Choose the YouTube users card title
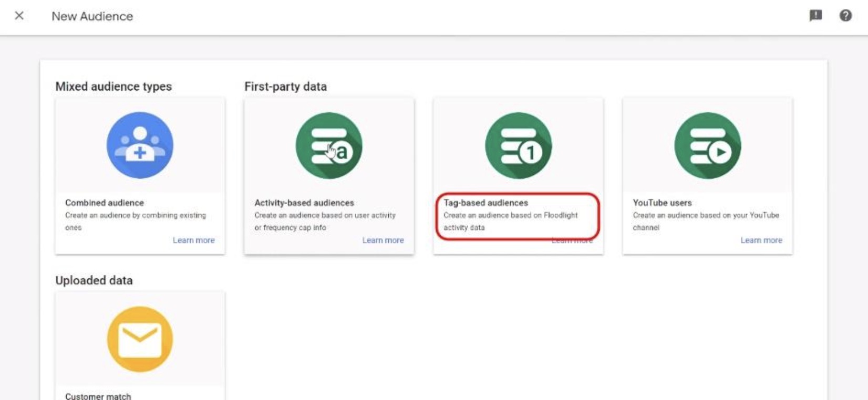The height and width of the screenshot is (400, 868). 662,203
